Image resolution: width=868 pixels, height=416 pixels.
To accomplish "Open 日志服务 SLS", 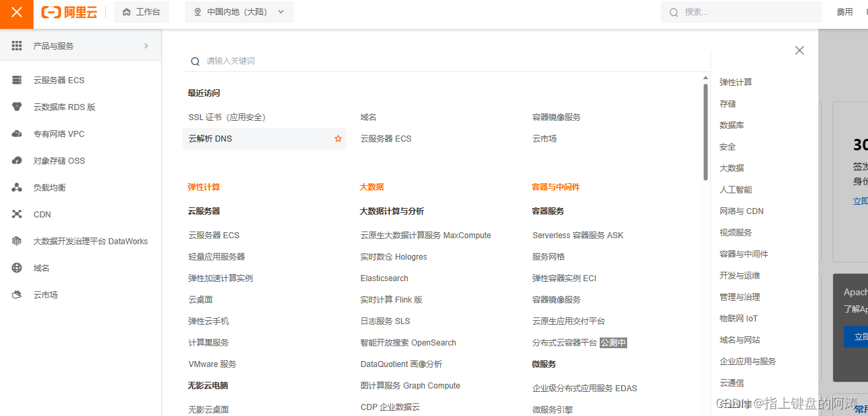I will point(385,321).
